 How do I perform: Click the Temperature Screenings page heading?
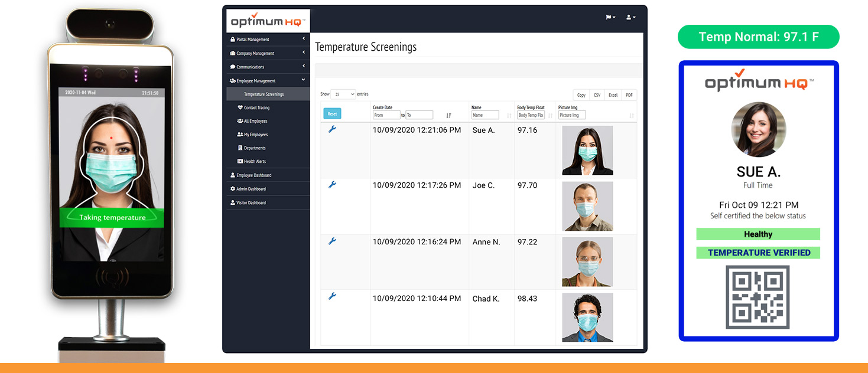(x=366, y=47)
